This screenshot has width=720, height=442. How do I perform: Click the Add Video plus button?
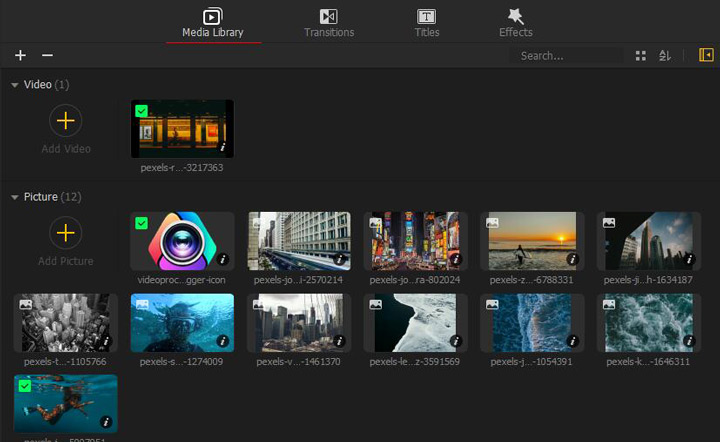[x=66, y=121]
